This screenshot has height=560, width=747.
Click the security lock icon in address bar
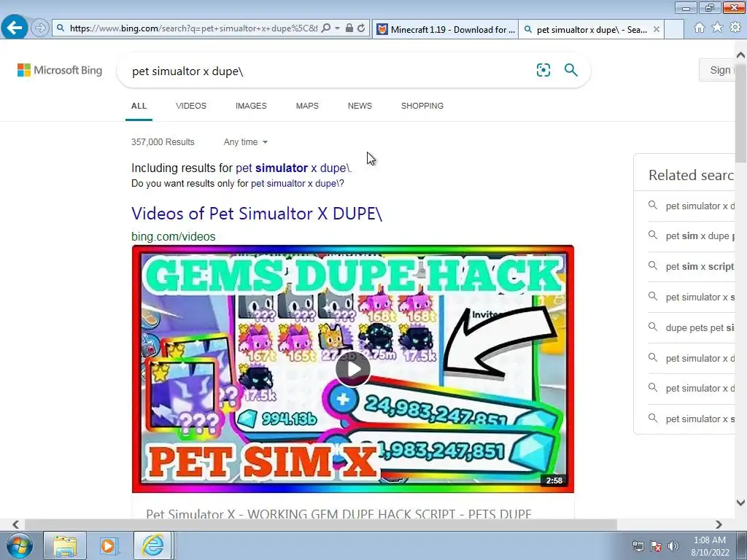349,28
